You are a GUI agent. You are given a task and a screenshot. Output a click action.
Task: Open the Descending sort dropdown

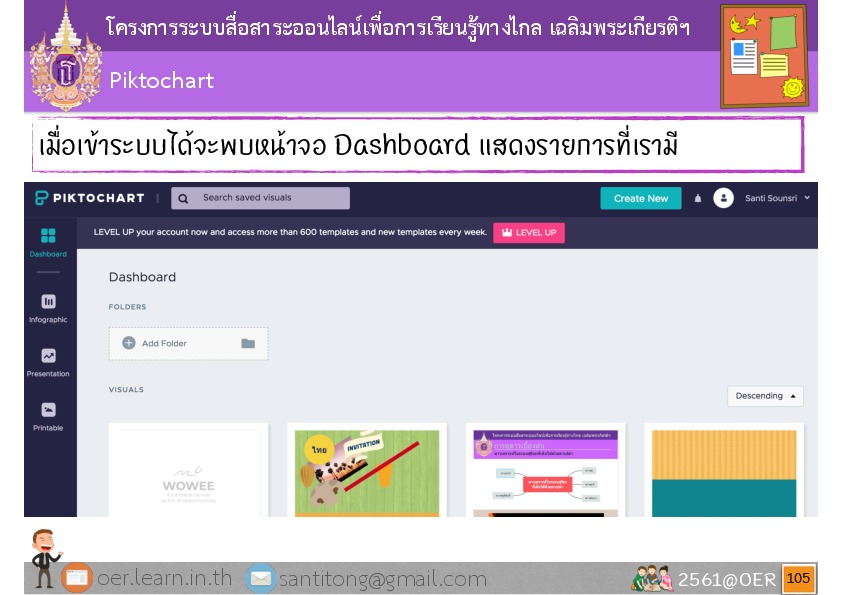point(765,396)
